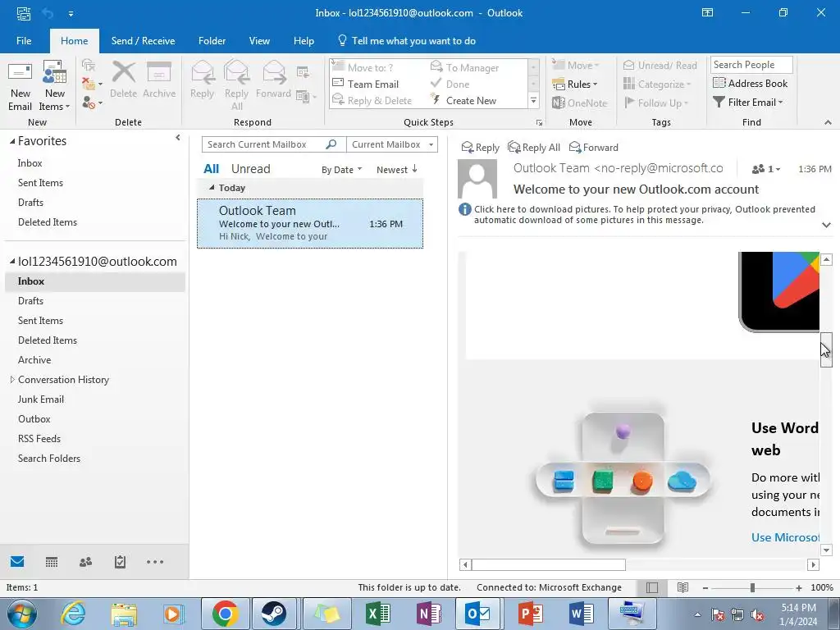Open Current Mailbox scope dropdown

392,144
